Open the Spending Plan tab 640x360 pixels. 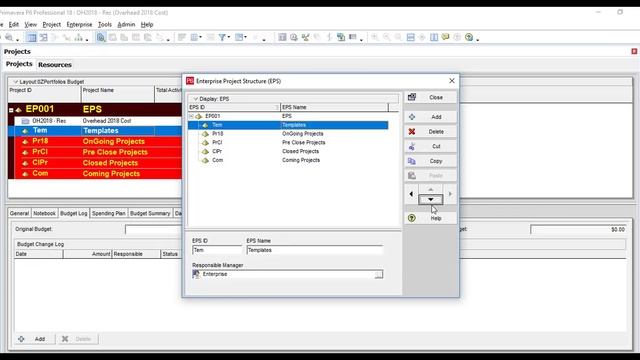[109, 213]
